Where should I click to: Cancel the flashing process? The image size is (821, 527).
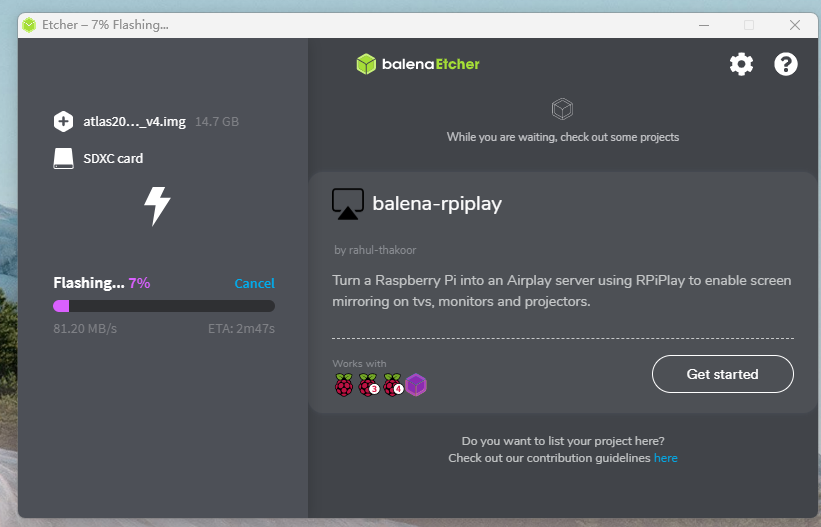click(254, 283)
